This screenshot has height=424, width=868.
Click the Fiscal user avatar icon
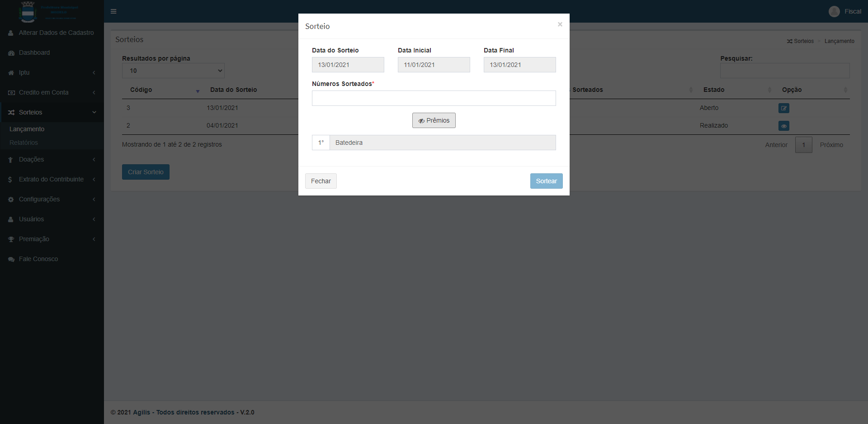(834, 11)
